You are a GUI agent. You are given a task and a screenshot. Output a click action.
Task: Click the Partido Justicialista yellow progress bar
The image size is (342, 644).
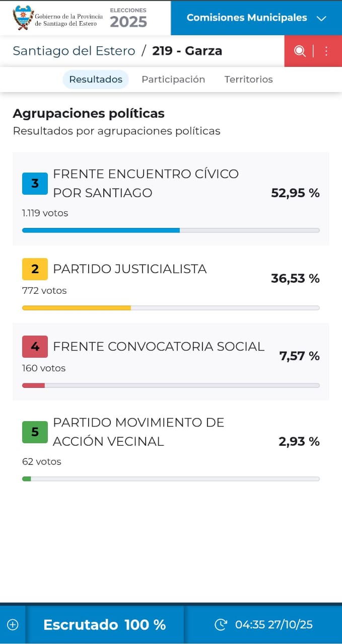click(x=77, y=308)
